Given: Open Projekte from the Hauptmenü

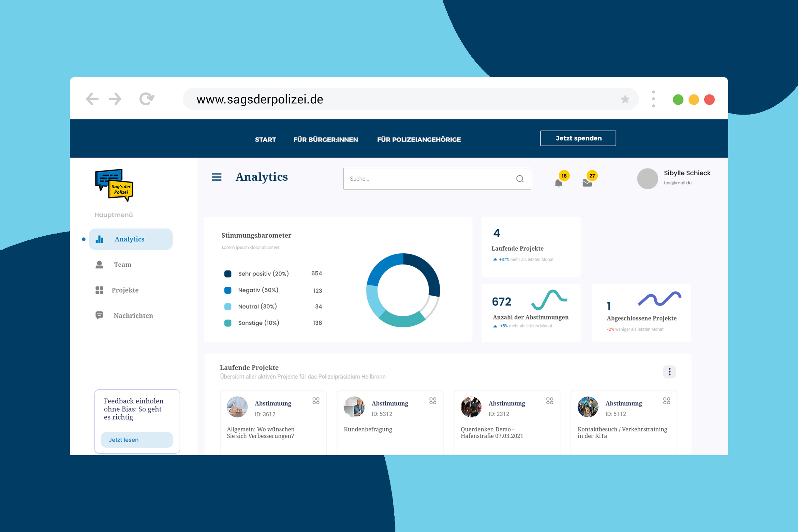Looking at the screenshot, I should pos(125,290).
